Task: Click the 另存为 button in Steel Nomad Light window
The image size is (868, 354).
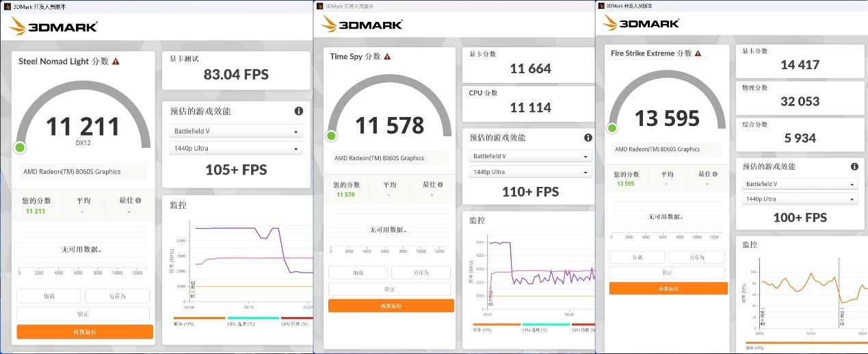Action: (x=116, y=296)
